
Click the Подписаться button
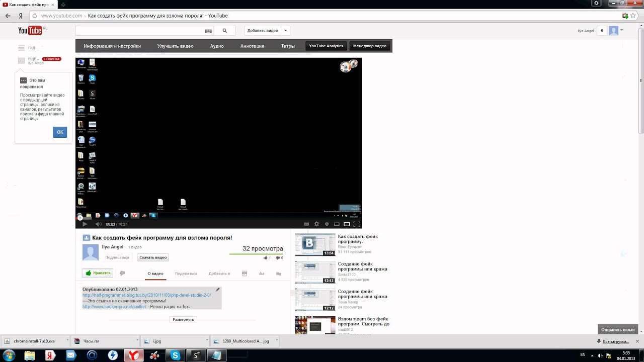pos(117,257)
